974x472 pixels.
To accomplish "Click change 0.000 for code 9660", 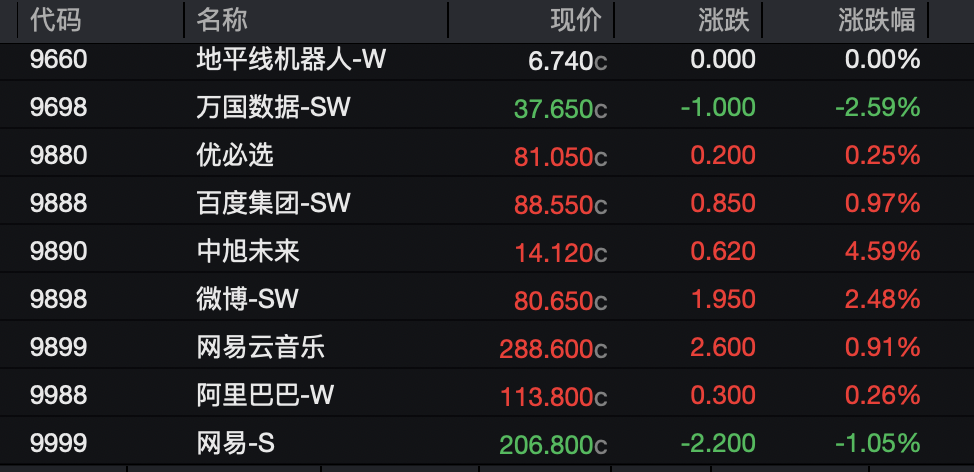I will (723, 60).
